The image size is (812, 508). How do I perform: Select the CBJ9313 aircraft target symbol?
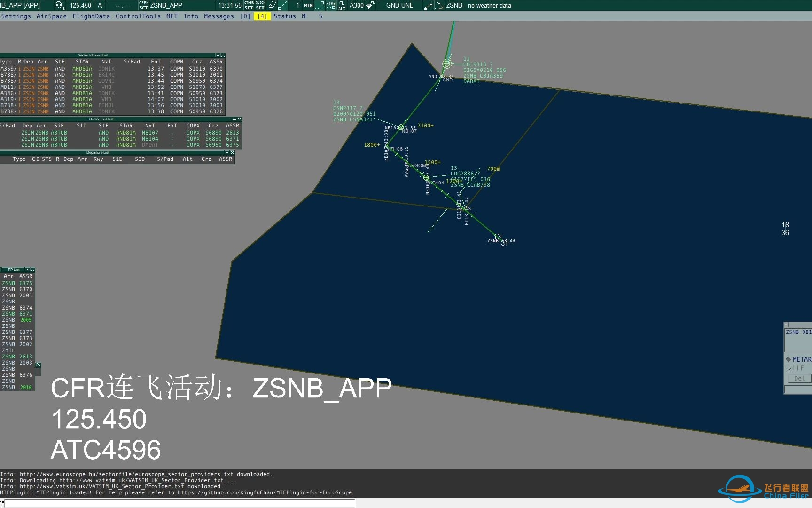[x=447, y=63]
